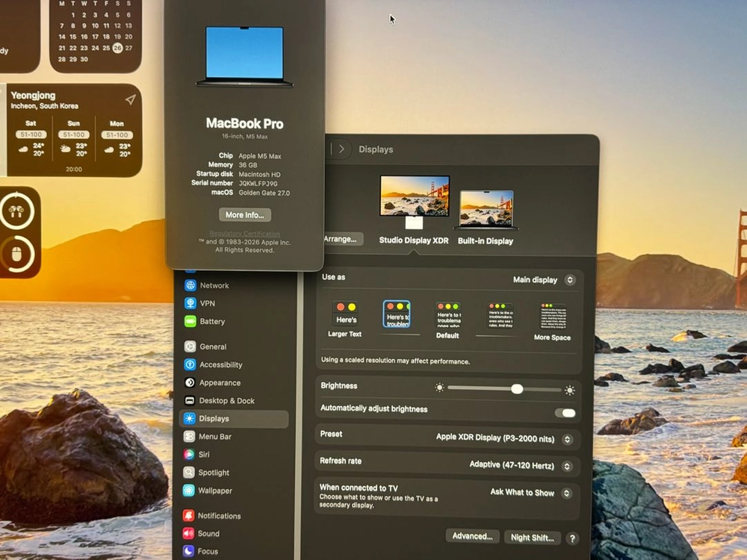Open the Menu Bar icon

point(189,436)
